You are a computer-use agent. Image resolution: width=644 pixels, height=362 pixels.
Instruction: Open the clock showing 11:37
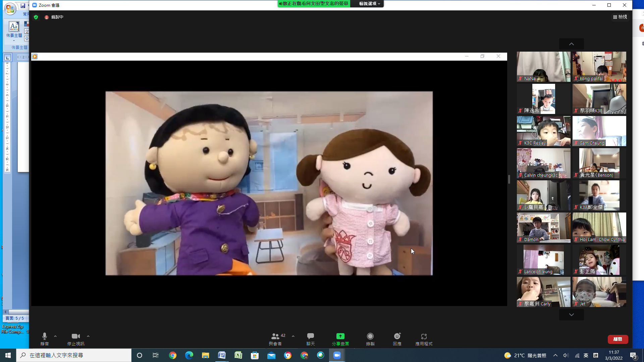tap(614, 355)
